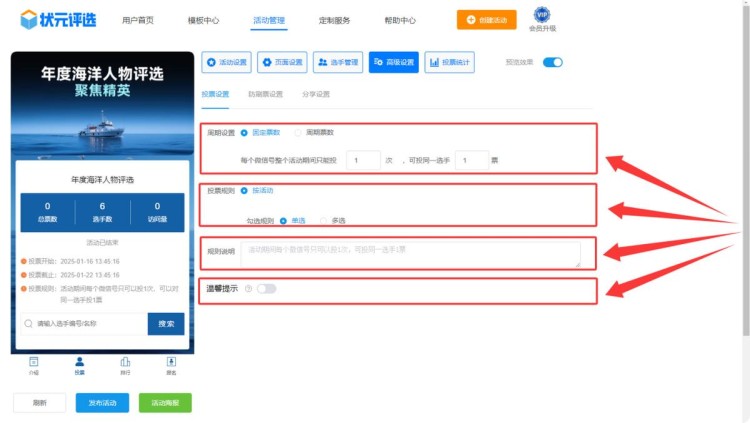Click the VIP 会员升级 badge icon
Screen dimensions: 750x423
coord(542,15)
